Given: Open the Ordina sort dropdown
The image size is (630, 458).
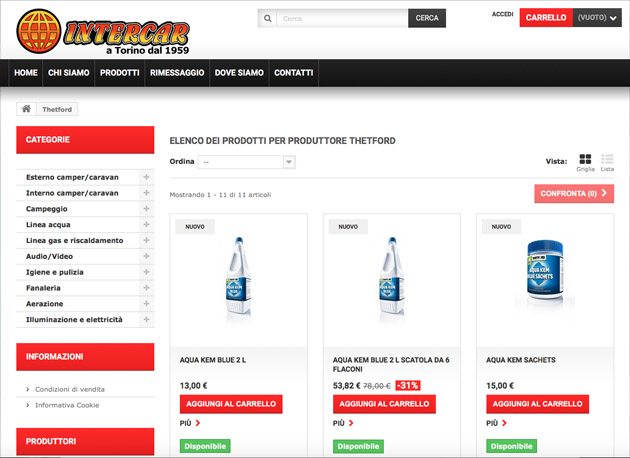Looking at the screenshot, I should (246, 162).
